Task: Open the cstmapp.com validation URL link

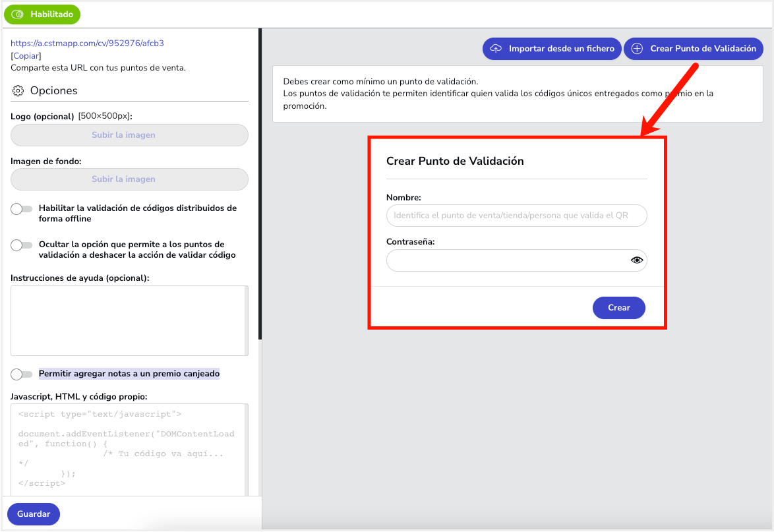Action: pos(88,43)
